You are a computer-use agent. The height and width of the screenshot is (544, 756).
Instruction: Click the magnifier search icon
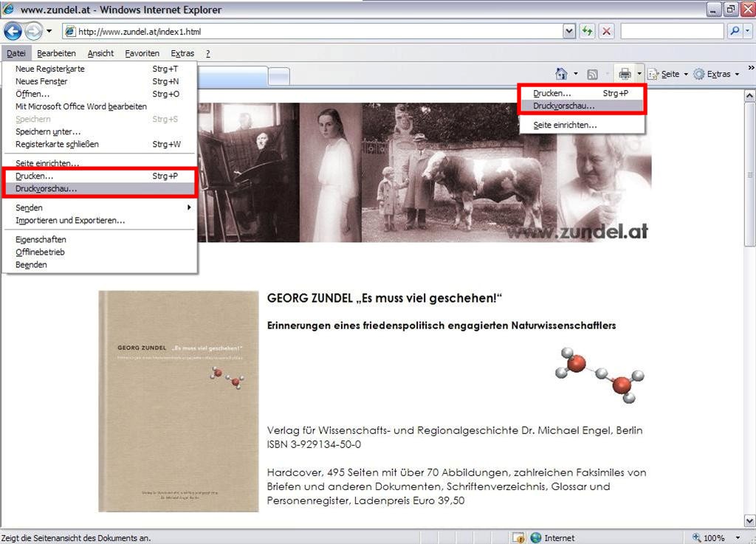tap(735, 32)
